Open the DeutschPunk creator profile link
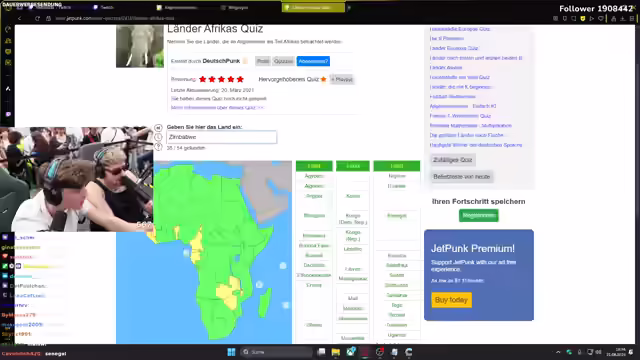This screenshot has width=640, height=360. click(x=221, y=61)
